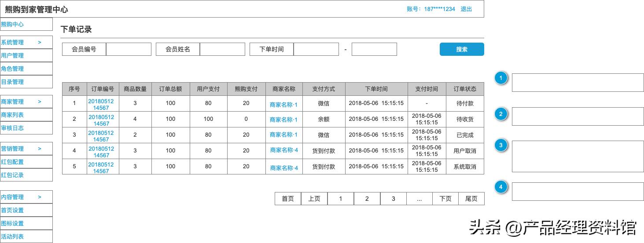Log out via the 退出 link
The image size is (644, 243).
click(466, 9)
